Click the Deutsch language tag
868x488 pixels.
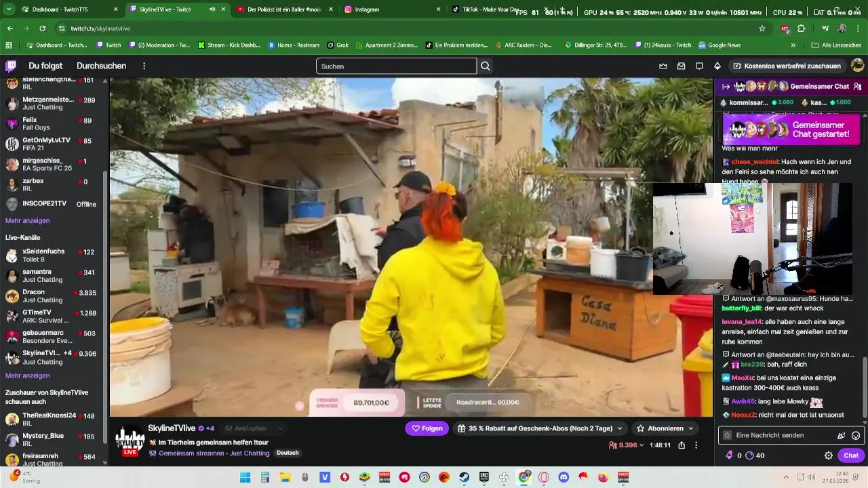click(288, 453)
